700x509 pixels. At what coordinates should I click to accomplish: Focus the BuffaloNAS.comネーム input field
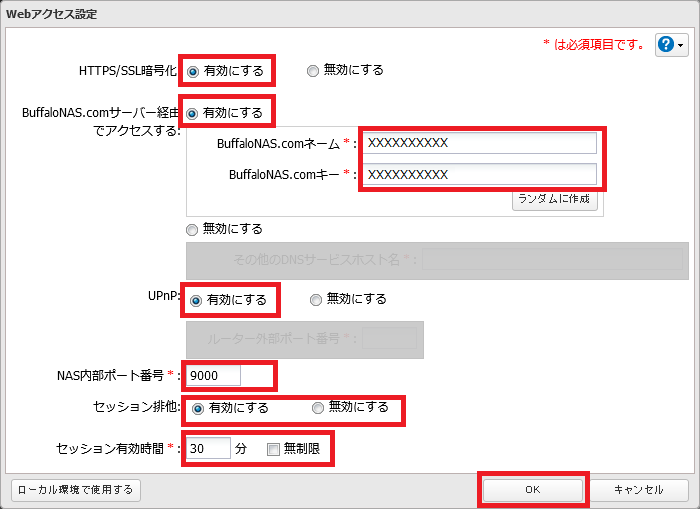[480, 143]
